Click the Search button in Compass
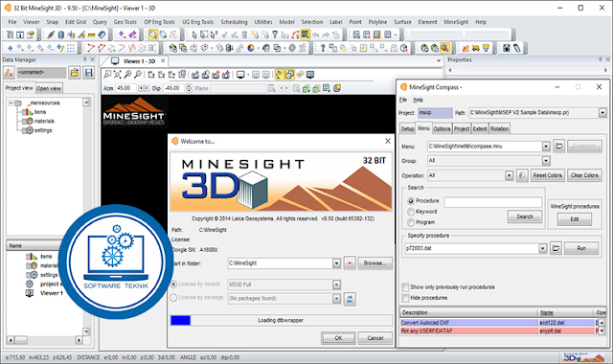613x364 pixels. pos(525,216)
